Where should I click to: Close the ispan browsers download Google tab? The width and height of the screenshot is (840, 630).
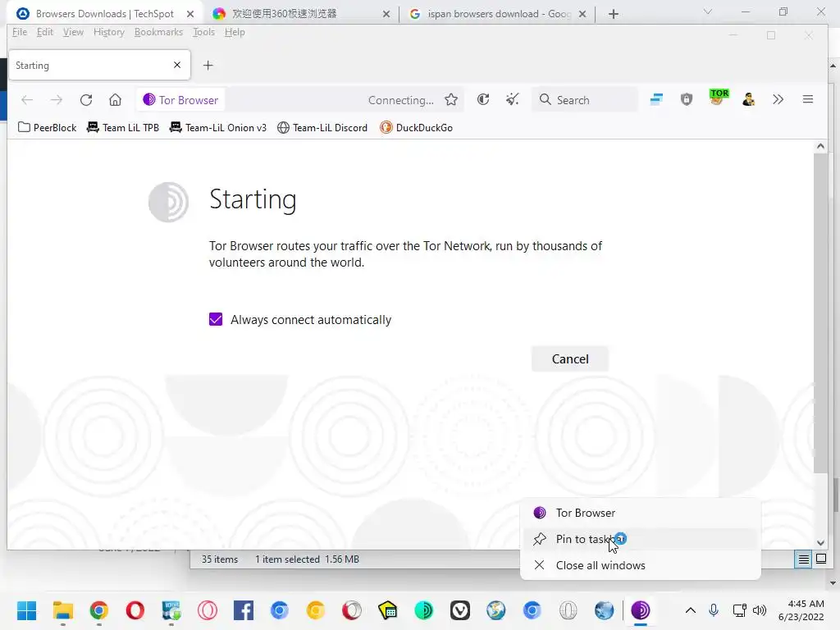583,14
